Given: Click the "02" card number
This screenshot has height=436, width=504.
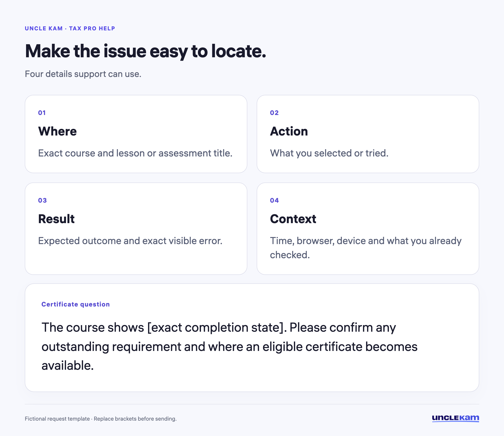Looking at the screenshot, I should [274, 113].
